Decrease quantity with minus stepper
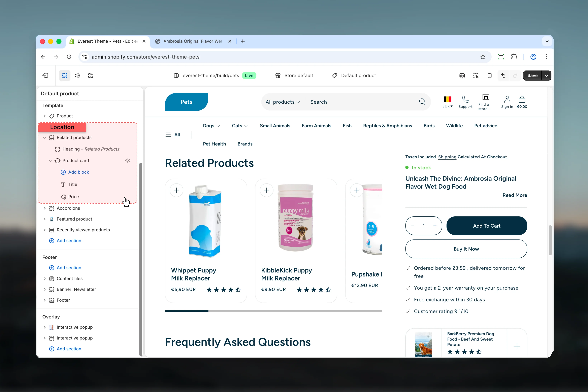Image resolution: width=588 pixels, height=392 pixels. point(412,226)
